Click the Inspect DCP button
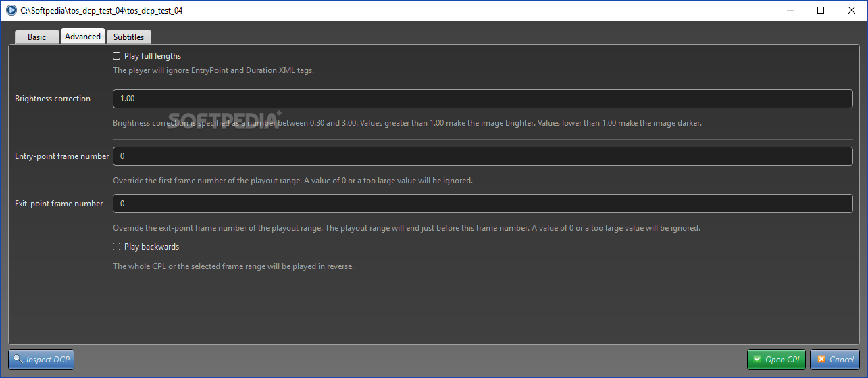Image resolution: width=868 pixels, height=378 pixels. [x=41, y=360]
